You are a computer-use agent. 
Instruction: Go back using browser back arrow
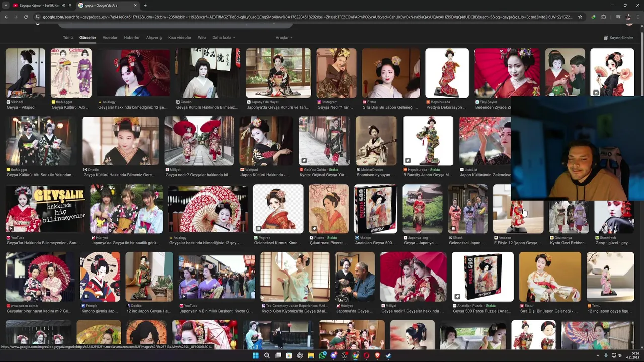click(6, 17)
